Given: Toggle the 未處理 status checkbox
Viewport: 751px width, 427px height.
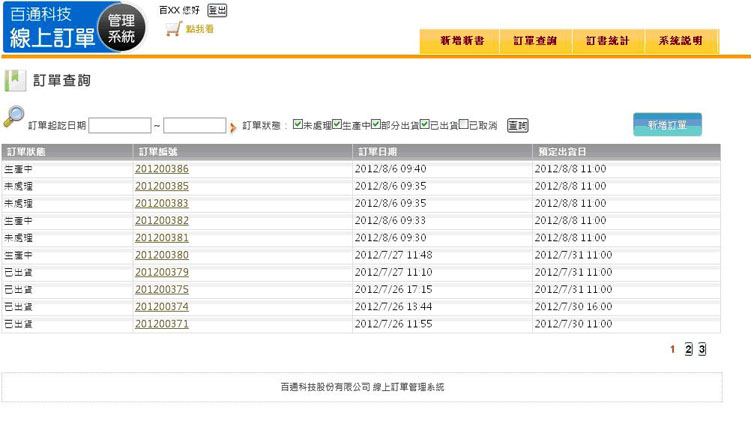Looking at the screenshot, I should point(297,124).
